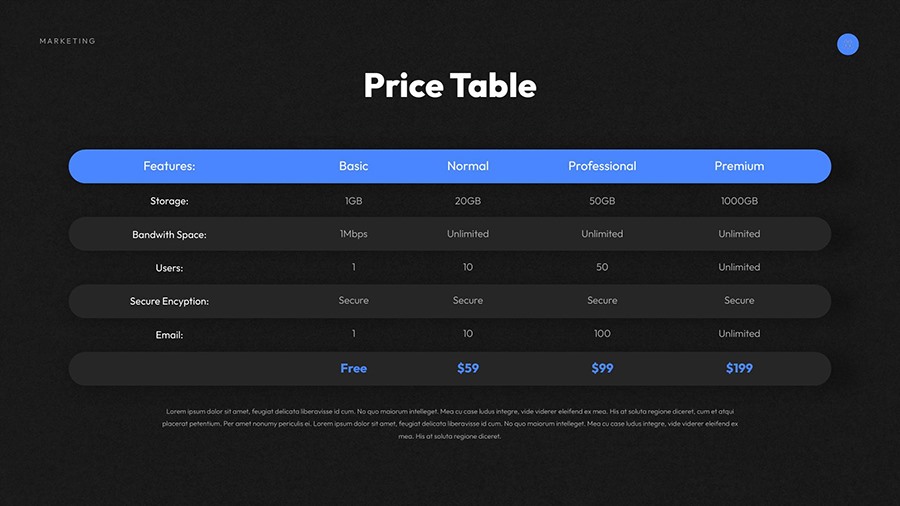The width and height of the screenshot is (900, 506).
Task: Click the $99 Professional price
Action: coord(602,368)
